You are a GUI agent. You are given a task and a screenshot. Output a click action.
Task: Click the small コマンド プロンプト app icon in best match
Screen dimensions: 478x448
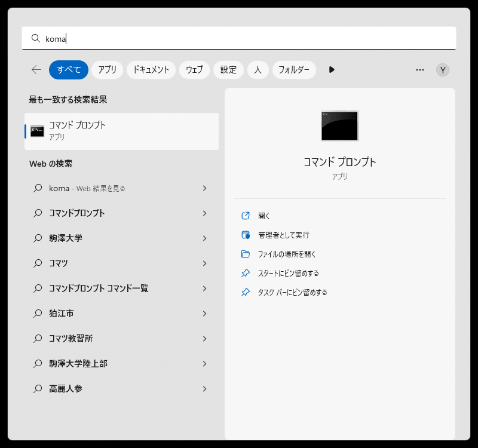point(37,131)
